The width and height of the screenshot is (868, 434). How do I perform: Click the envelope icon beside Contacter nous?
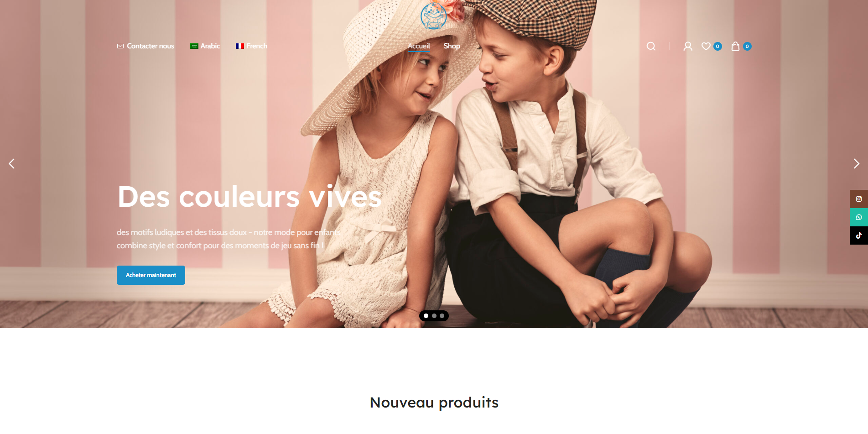pos(120,46)
